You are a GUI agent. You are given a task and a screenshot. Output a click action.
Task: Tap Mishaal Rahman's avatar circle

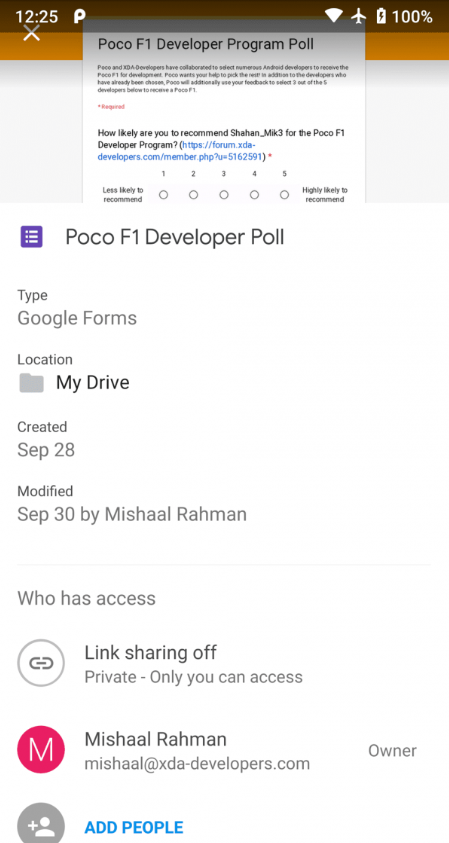point(41,749)
